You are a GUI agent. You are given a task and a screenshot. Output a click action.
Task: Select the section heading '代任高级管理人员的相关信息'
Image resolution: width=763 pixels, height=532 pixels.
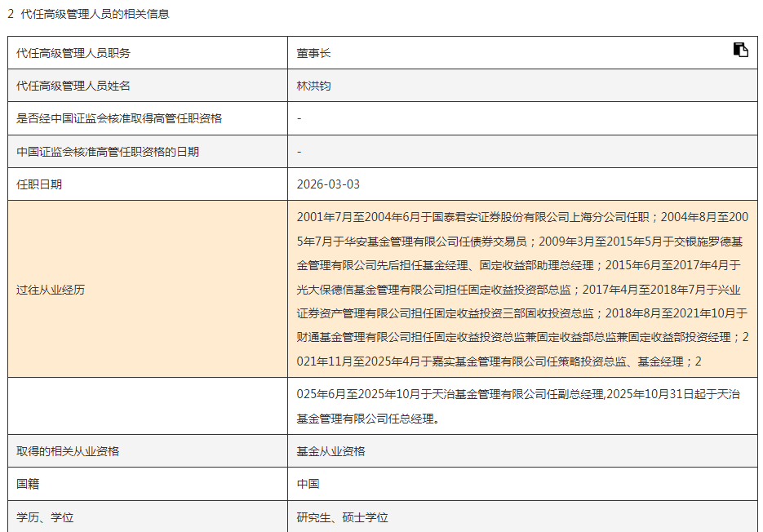coord(95,14)
